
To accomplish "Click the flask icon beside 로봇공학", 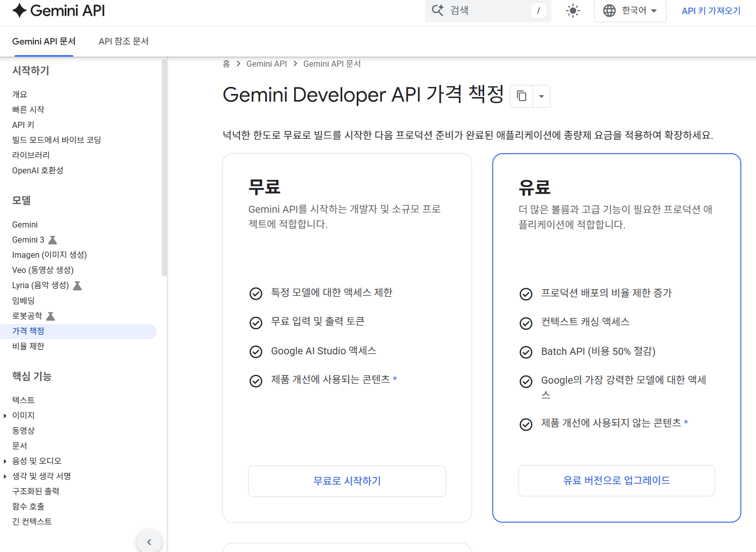I will point(51,316).
